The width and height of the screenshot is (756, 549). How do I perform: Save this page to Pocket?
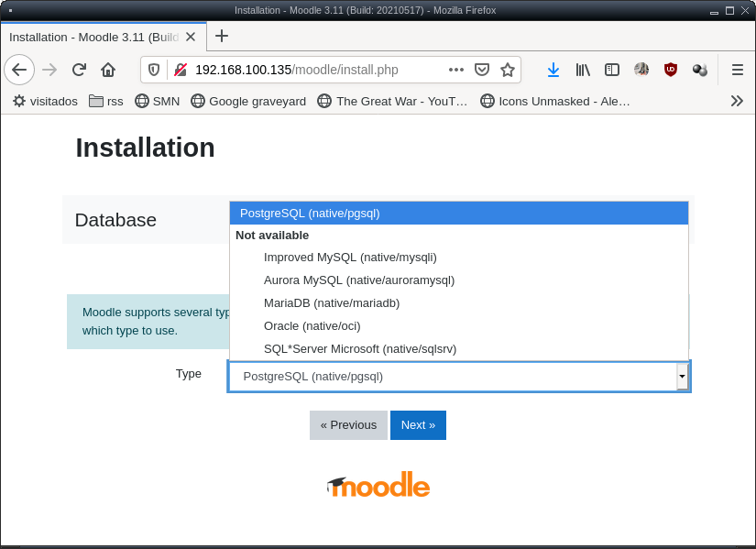(x=482, y=70)
